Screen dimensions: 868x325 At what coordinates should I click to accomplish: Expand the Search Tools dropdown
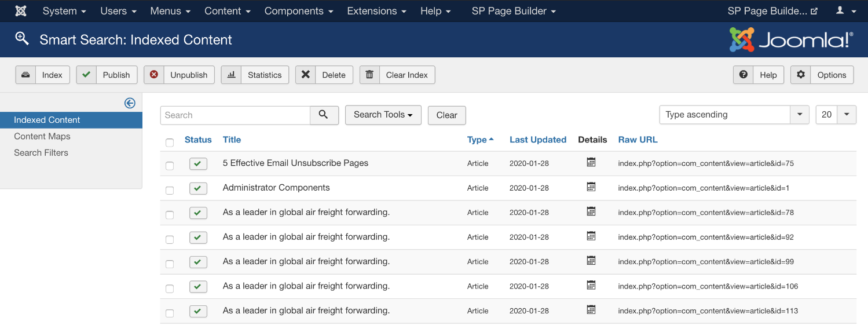[383, 115]
